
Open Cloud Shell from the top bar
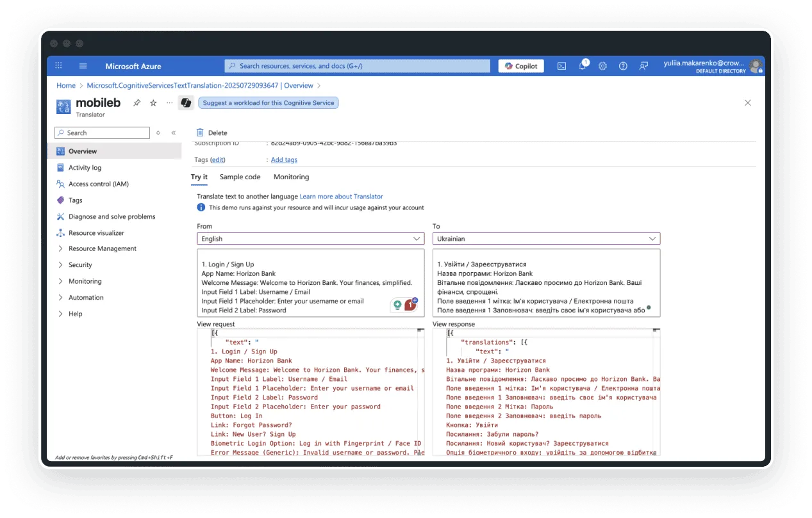click(561, 66)
